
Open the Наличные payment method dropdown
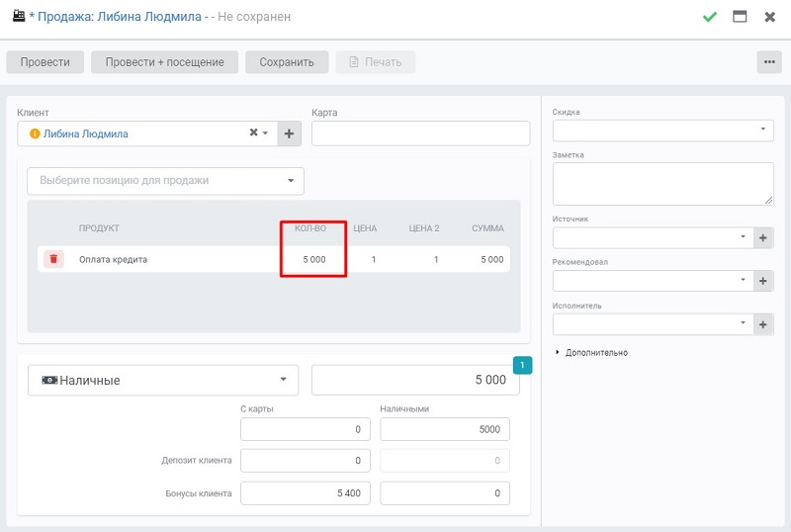163,380
